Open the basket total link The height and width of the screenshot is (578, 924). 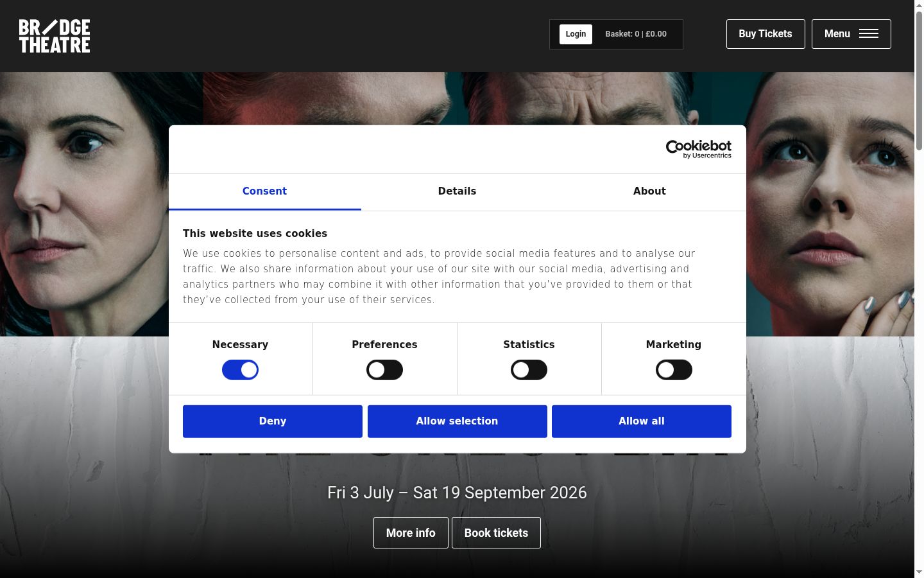tap(636, 34)
